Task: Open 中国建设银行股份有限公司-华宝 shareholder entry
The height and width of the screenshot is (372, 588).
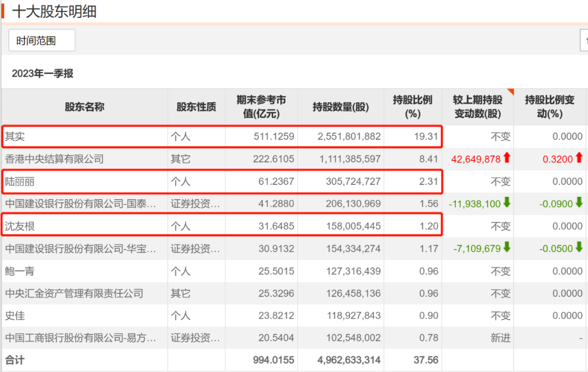Action: click(x=80, y=249)
